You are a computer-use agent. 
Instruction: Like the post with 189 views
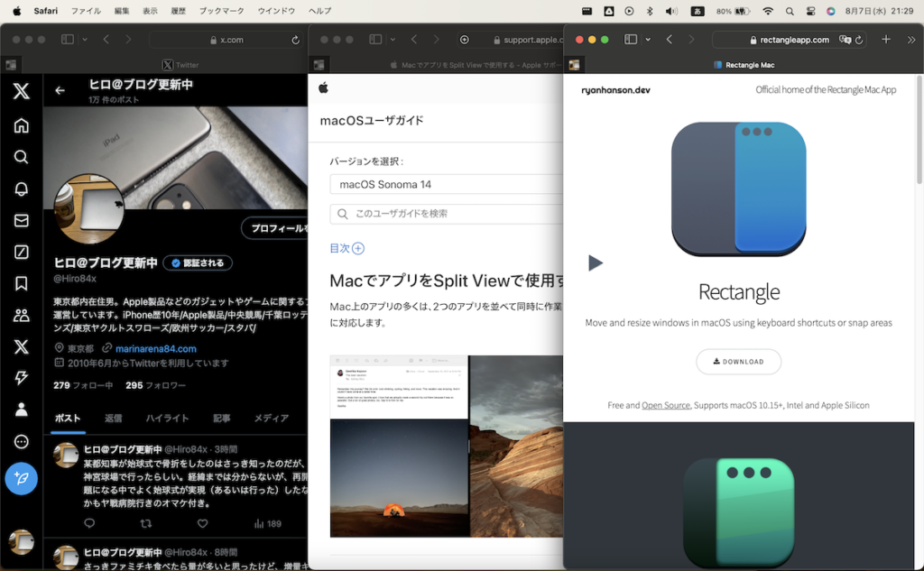(202, 523)
